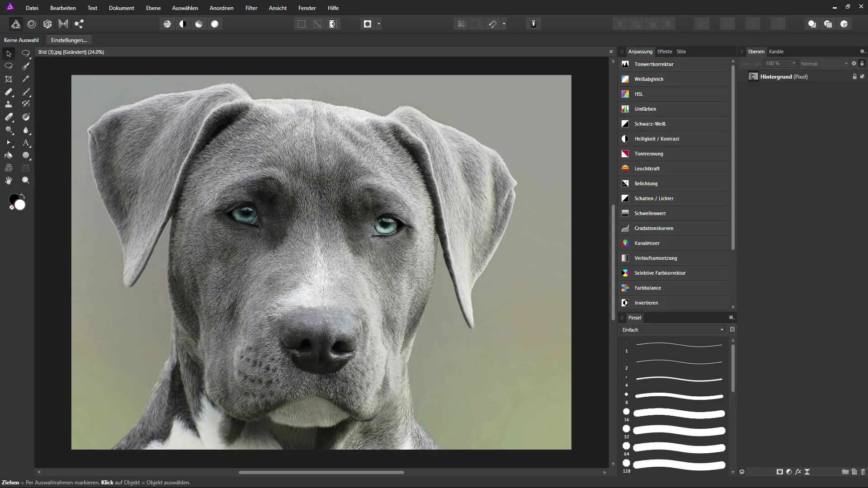Screen dimensions: 868x488
Task: Open the Ebenen panel options menu
Action: coord(862,52)
